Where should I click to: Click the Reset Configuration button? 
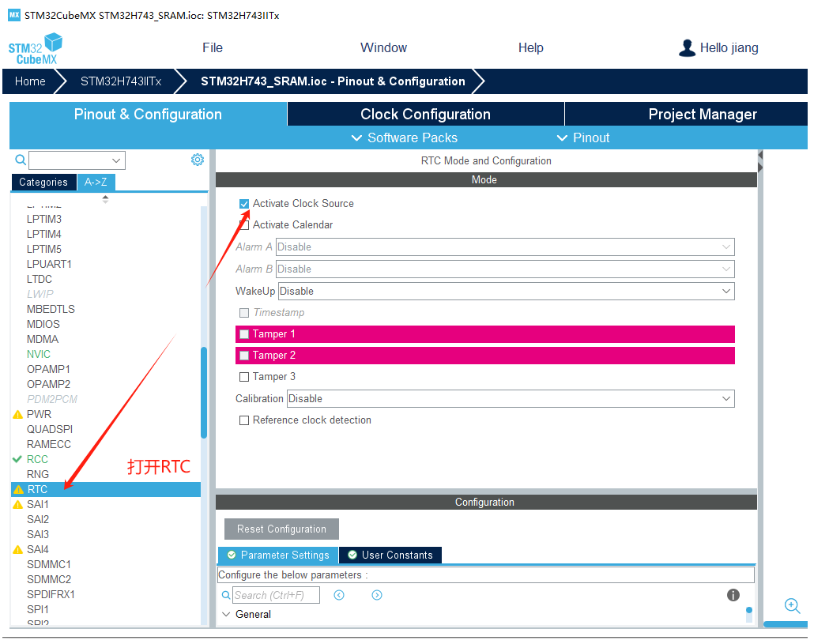pyautogui.click(x=281, y=529)
